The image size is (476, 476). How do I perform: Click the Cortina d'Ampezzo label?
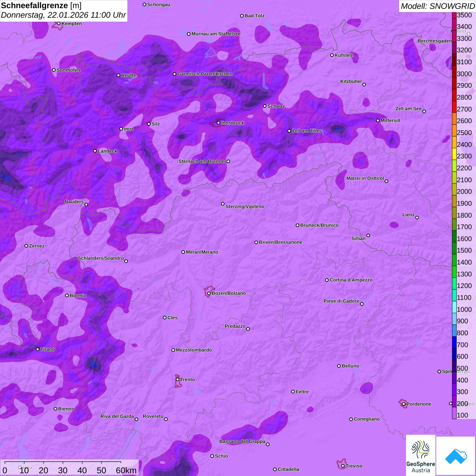[351, 280]
